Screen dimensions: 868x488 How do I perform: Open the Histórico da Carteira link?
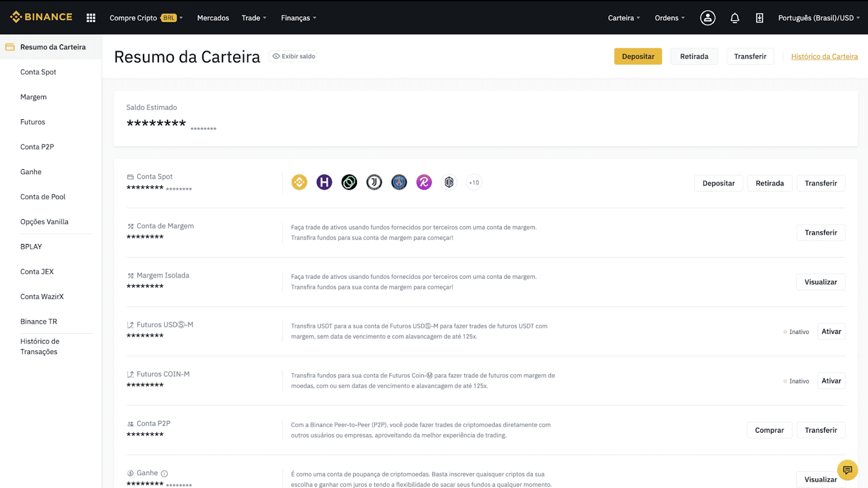point(825,56)
